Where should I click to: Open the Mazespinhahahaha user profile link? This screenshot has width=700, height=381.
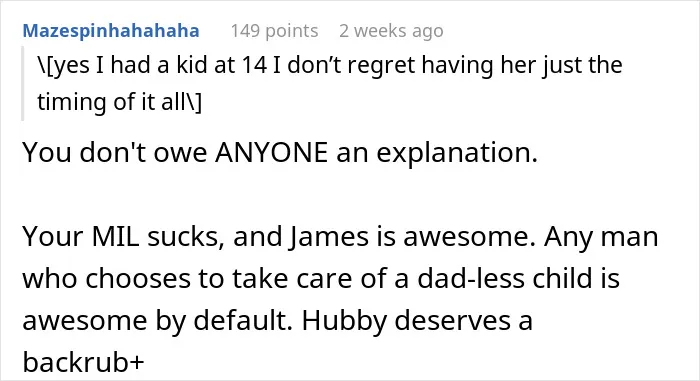pos(111,31)
